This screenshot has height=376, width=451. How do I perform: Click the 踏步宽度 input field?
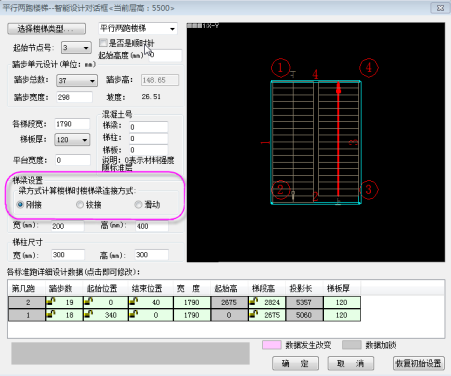pyautogui.click(x=74, y=97)
